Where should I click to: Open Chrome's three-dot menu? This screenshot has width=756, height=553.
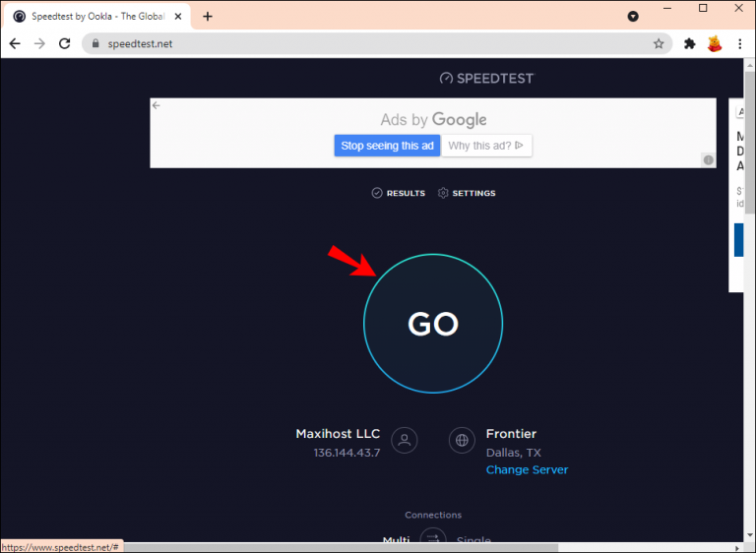[740, 44]
